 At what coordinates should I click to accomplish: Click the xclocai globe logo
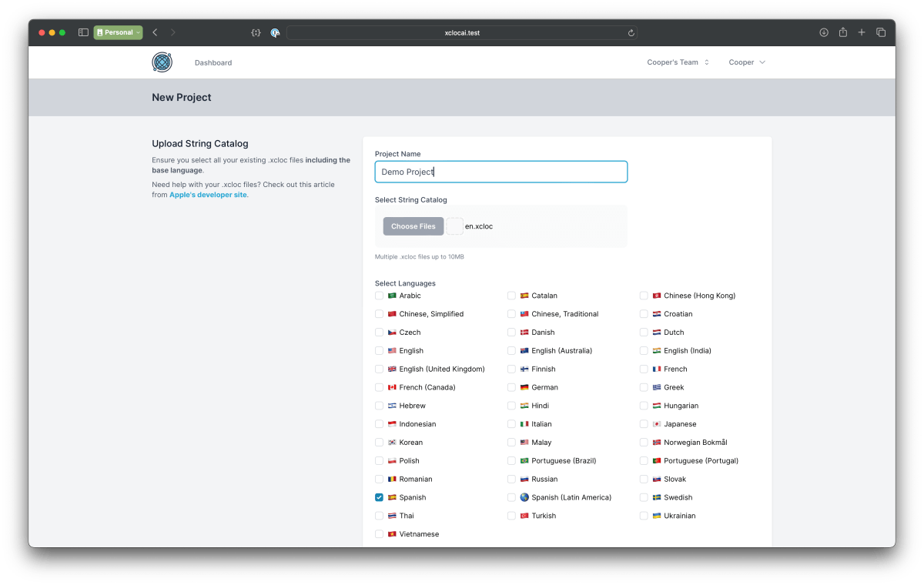click(x=162, y=62)
